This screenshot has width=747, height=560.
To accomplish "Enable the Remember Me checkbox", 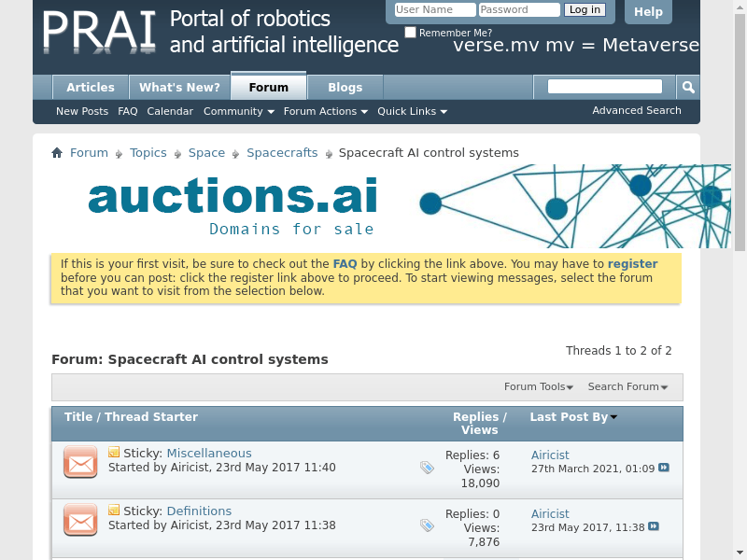I will pyautogui.click(x=410, y=32).
